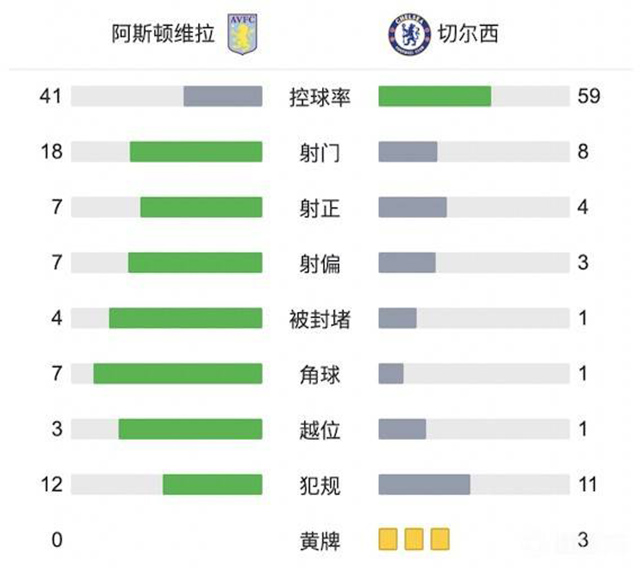This screenshot has width=640, height=568.
Task: Click Chelsea's green possession bar
Action: 434,96
